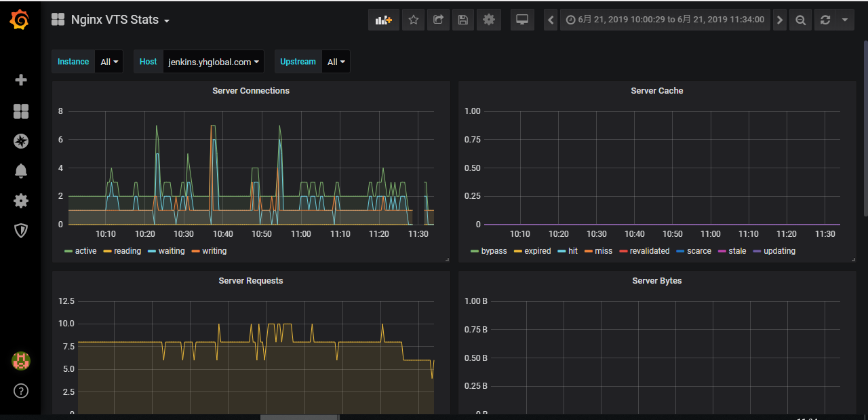868x420 pixels.
Task: Zoom out the time range
Action: 801,20
